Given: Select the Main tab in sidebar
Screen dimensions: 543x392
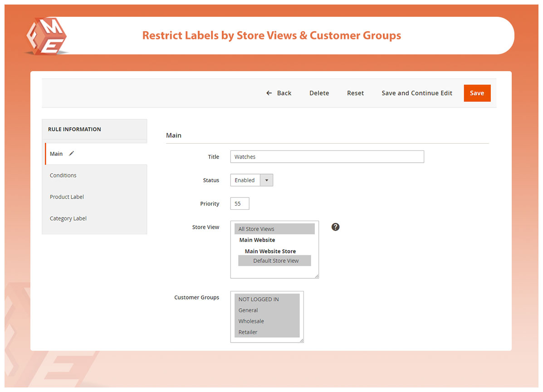Looking at the screenshot, I should pyautogui.click(x=56, y=154).
